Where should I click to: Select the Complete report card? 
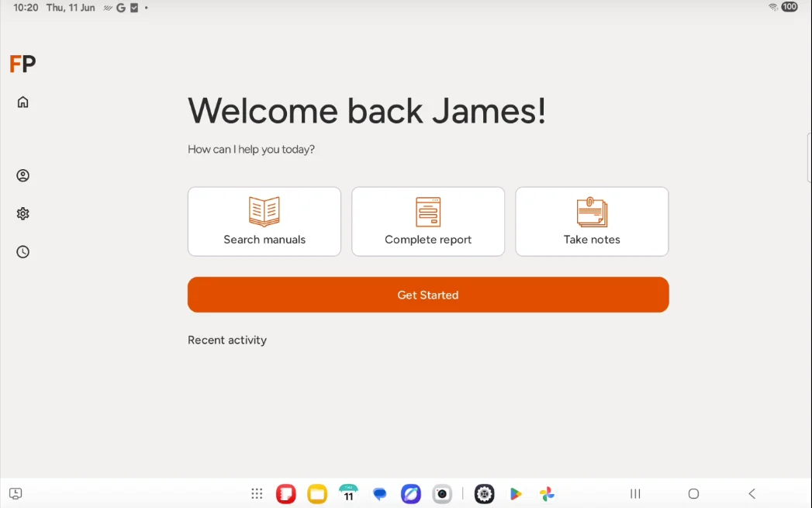pyautogui.click(x=428, y=222)
